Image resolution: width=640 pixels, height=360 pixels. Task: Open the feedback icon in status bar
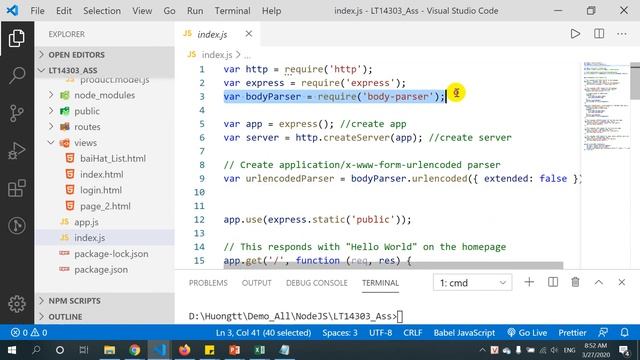click(603, 333)
